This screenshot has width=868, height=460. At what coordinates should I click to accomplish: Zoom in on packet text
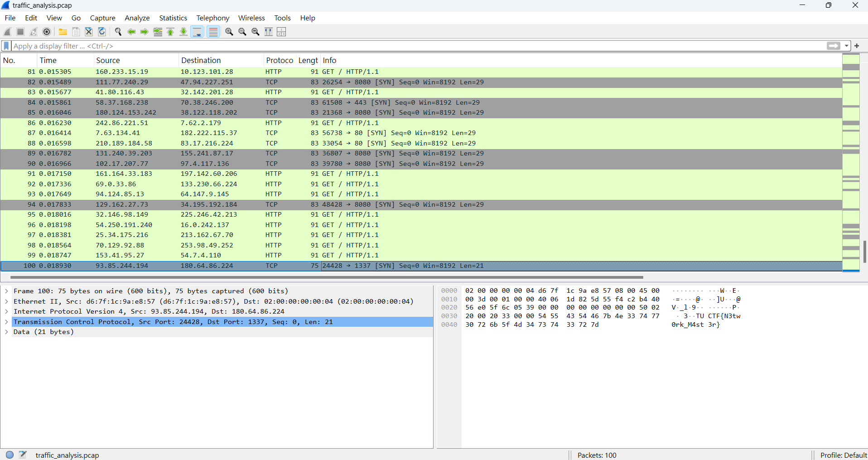click(x=229, y=32)
